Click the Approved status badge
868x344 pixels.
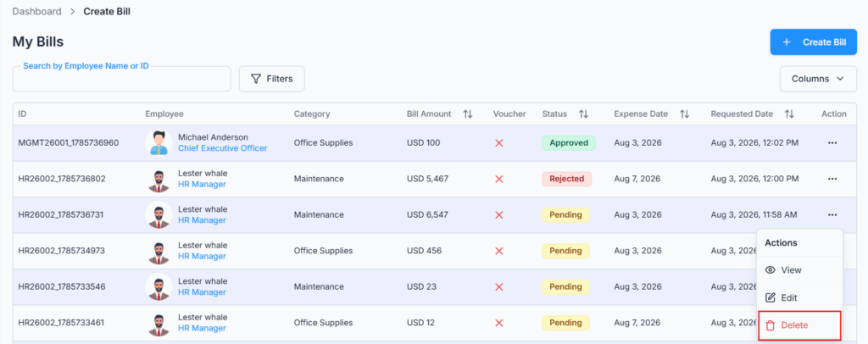[569, 142]
